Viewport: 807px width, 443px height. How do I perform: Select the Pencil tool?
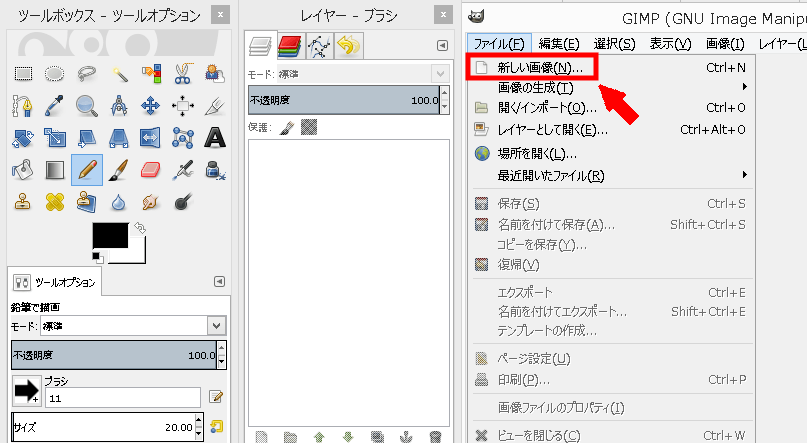86,170
